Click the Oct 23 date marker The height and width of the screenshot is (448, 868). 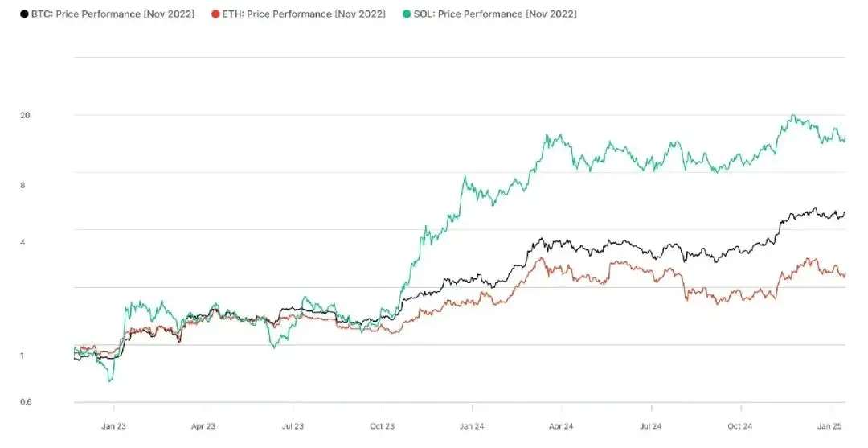[383, 426]
